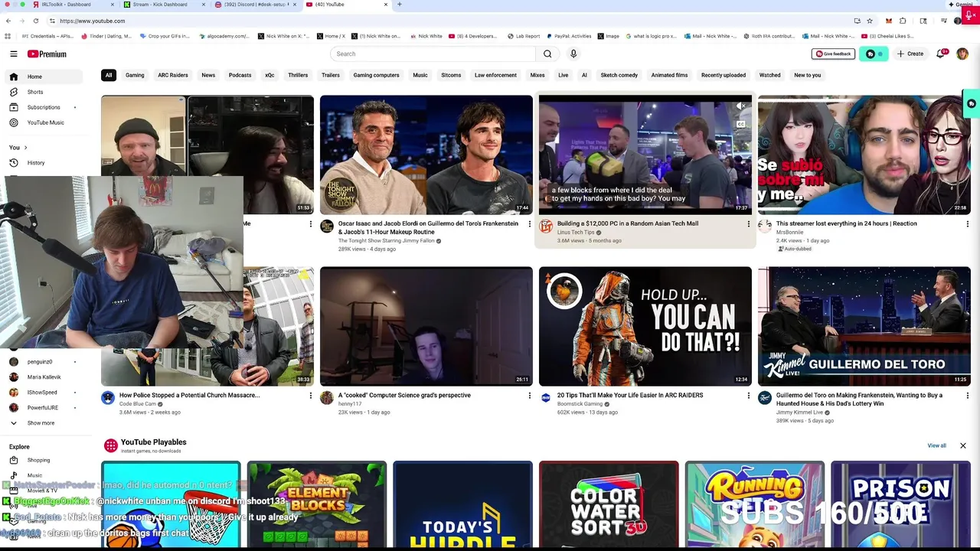This screenshot has width=980, height=551.
Task: Dismiss the YouTube Playables shelf
Action: (x=963, y=445)
